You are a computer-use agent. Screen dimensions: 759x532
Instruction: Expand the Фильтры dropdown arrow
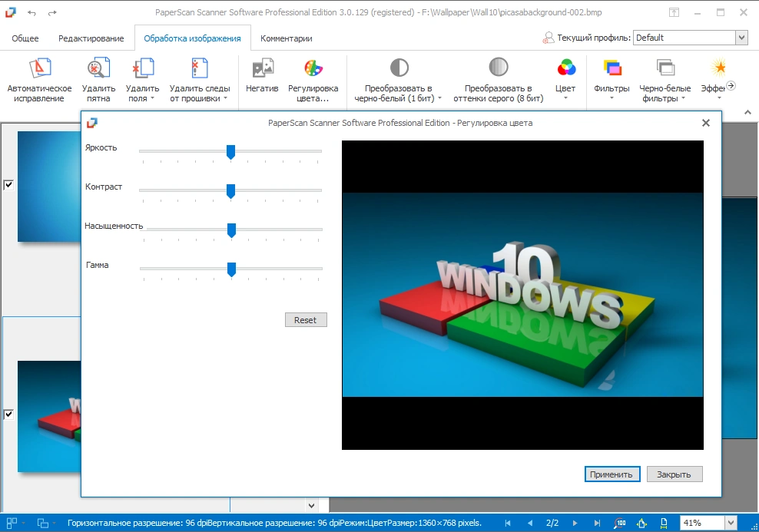(x=612, y=99)
